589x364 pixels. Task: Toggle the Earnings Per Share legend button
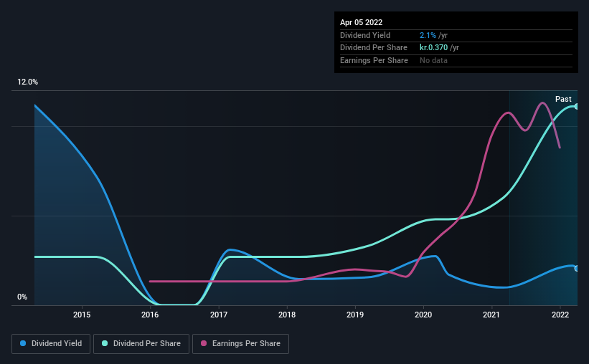click(240, 344)
